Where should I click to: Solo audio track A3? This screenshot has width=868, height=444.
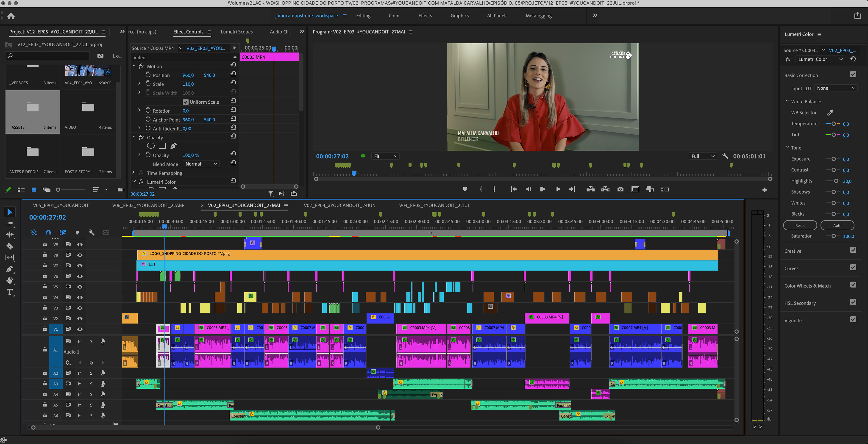[x=91, y=384]
